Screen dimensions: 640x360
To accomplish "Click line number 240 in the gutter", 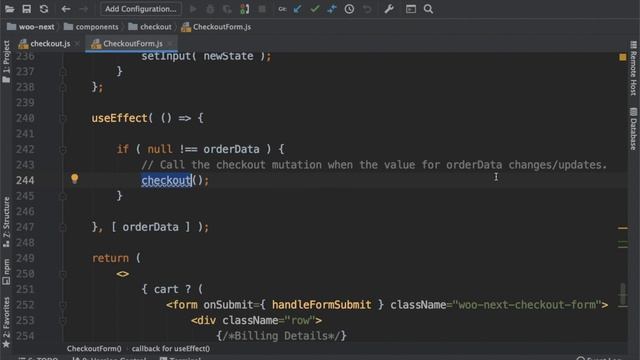I will [25, 118].
